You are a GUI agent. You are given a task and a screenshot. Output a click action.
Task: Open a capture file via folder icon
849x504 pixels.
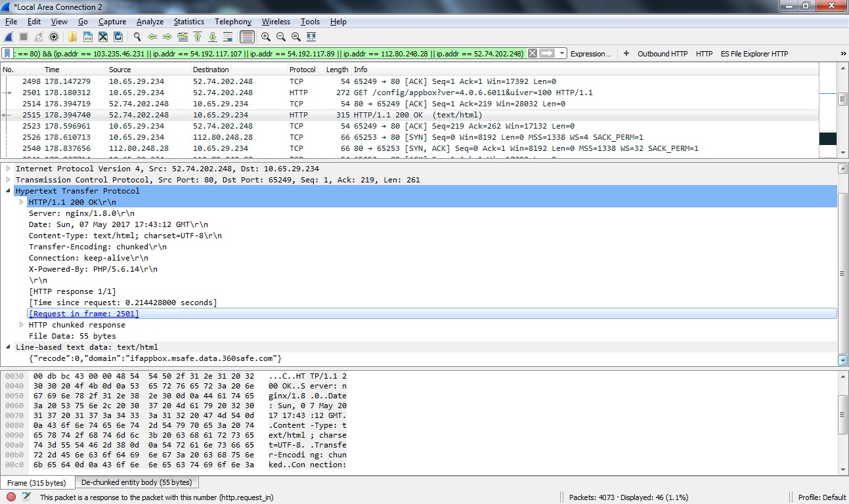point(72,37)
